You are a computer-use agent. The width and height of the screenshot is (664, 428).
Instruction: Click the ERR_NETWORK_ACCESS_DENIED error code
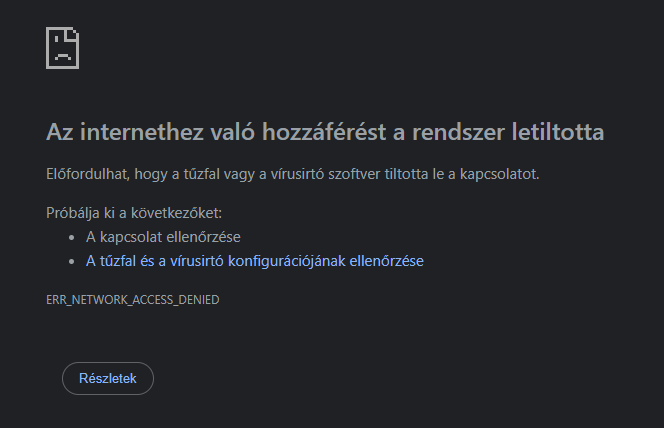[133, 300]
